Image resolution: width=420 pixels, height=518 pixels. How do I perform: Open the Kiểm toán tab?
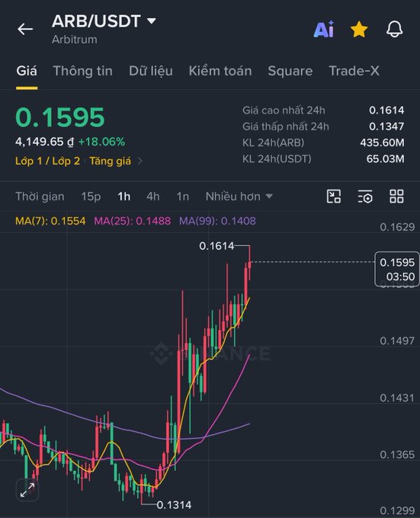click(220, 71)
